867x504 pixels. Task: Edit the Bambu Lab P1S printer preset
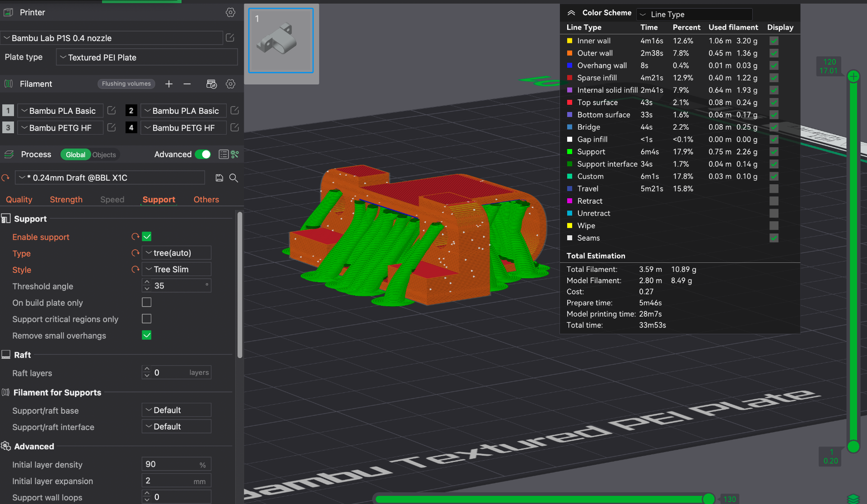click(x=230, y=37)
